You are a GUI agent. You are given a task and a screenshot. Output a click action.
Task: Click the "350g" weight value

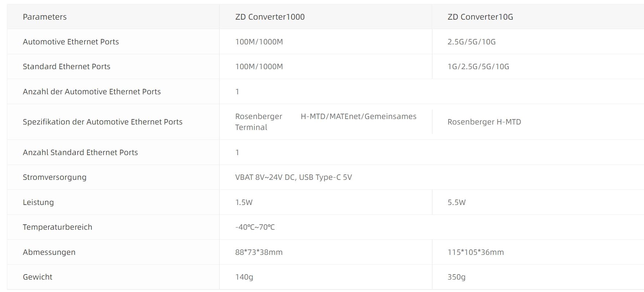coord(456,277)
